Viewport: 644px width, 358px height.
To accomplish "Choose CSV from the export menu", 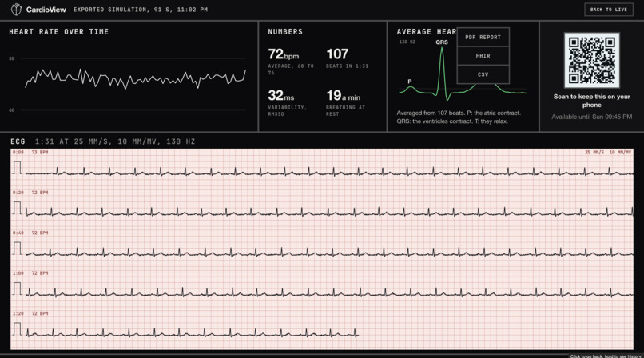I will click(x=483, y=74).
